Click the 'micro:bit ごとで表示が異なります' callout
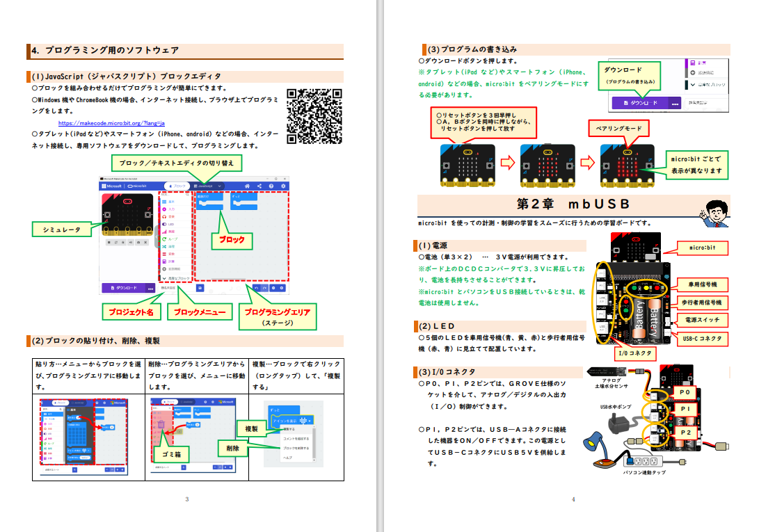 [x=696, y=165]
